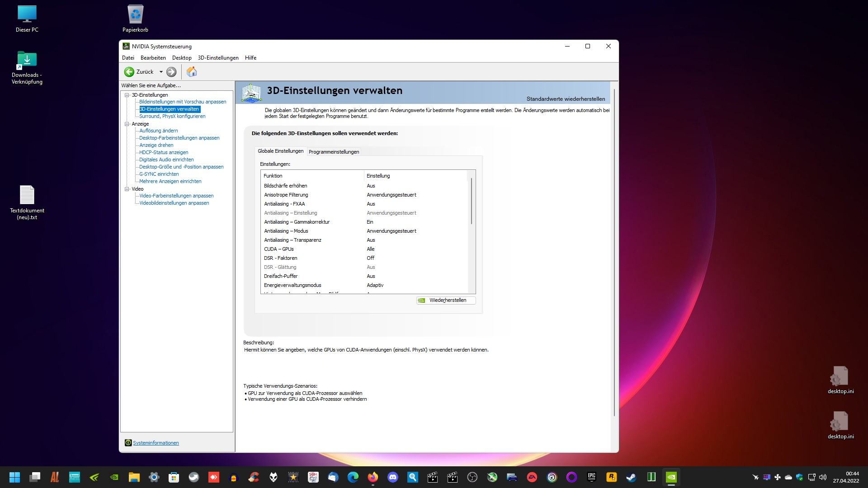Click Standardwerte wiederherstellen link
The image size is (868, 488).
tap(566, 99)
